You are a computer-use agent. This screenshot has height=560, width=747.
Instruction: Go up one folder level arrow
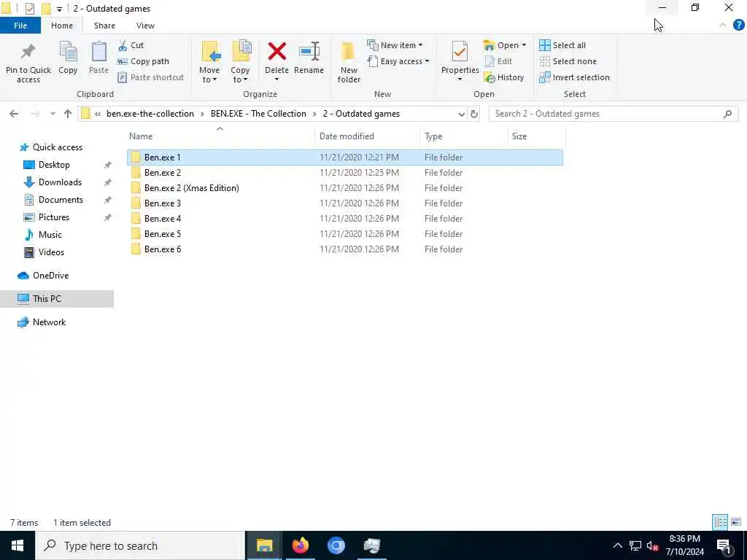click(x=68, y=114)
